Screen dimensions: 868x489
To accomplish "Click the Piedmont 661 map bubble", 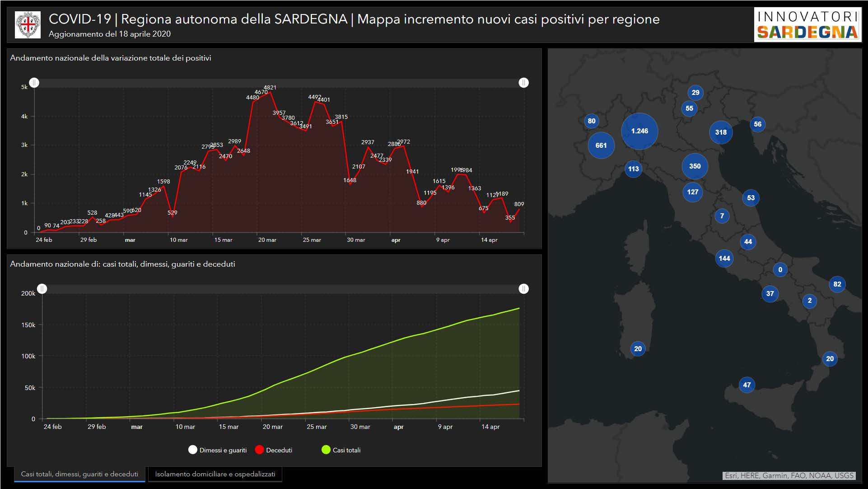I will [601, 146].
